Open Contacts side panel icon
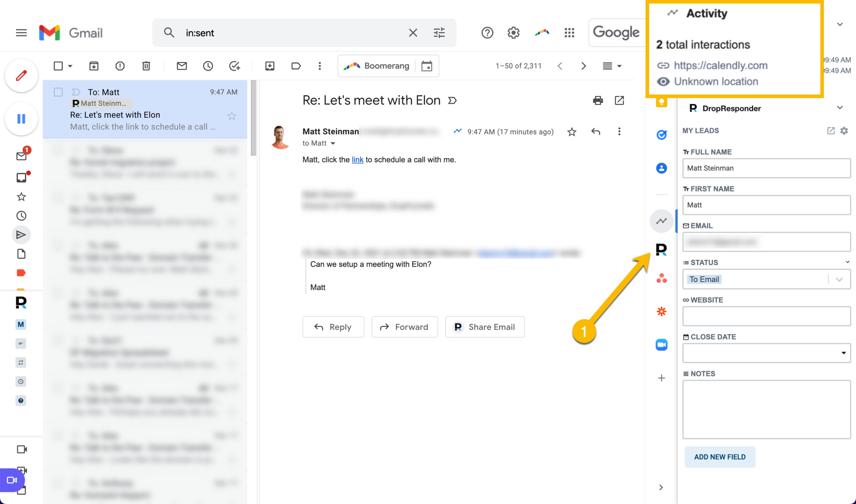 661,168
